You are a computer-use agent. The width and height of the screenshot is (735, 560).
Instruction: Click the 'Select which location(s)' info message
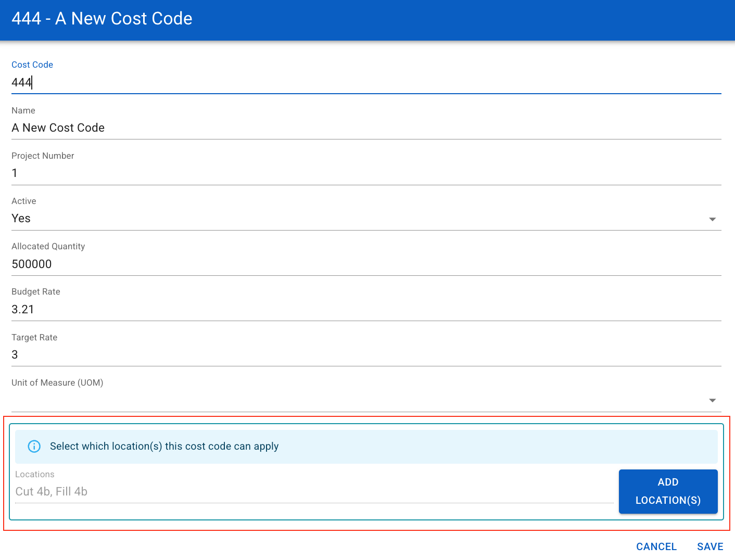coord(164,447)
